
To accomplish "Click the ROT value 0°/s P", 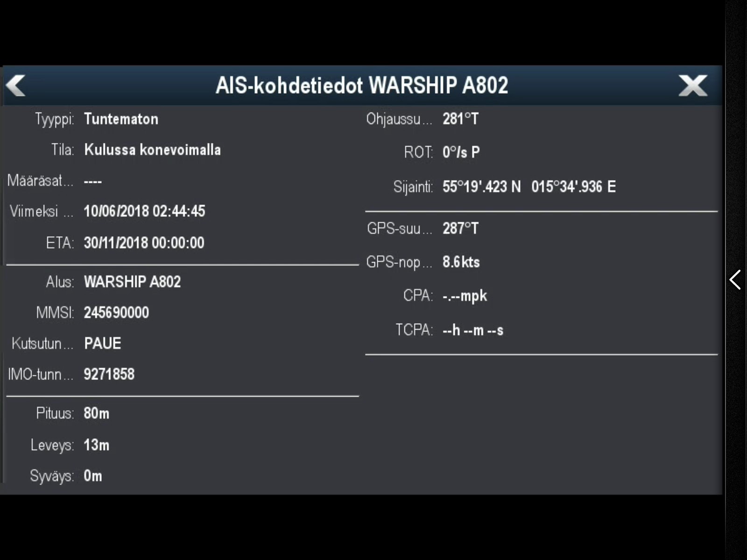I will click(461, 152).
